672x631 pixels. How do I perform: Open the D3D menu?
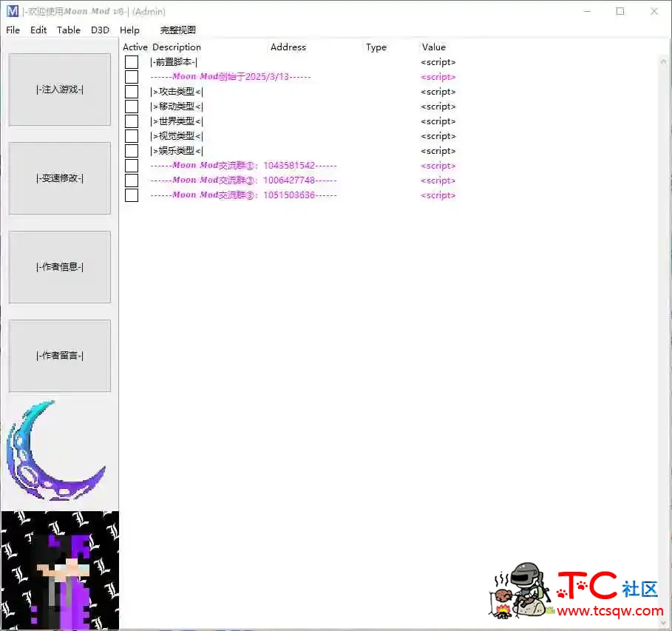click(100, 30)
